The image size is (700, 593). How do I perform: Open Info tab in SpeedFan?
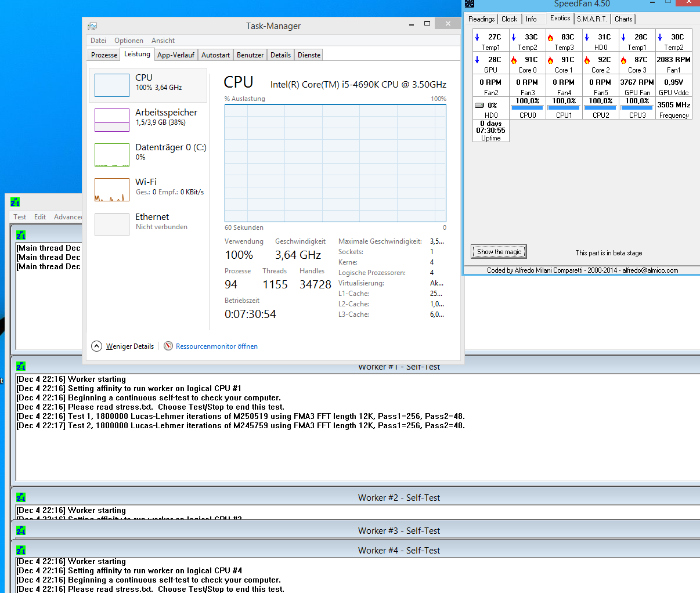[531, 19]
